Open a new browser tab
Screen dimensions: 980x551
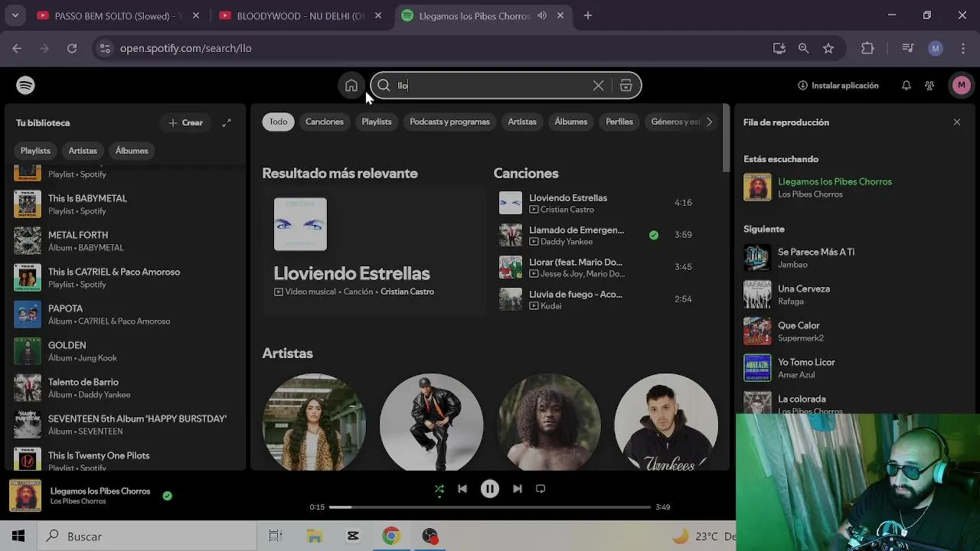tap(588, 15)
